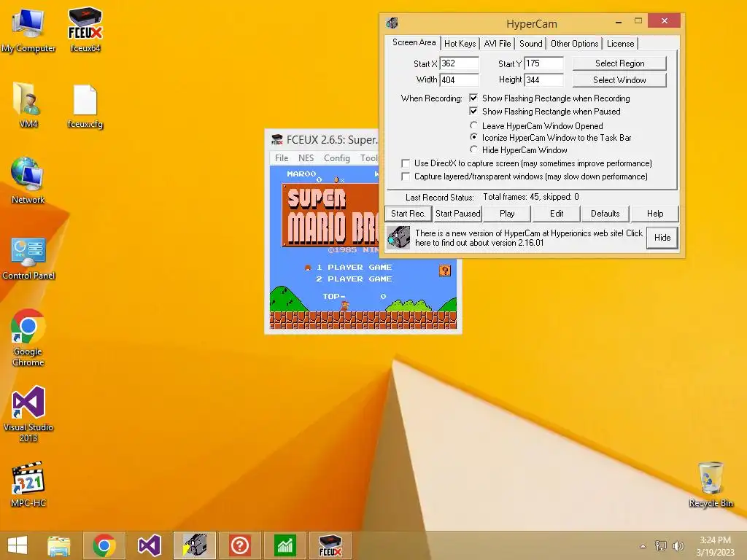Switch to the Sound tab
Viewport: 747px width, 560px height.
(531, 44)
